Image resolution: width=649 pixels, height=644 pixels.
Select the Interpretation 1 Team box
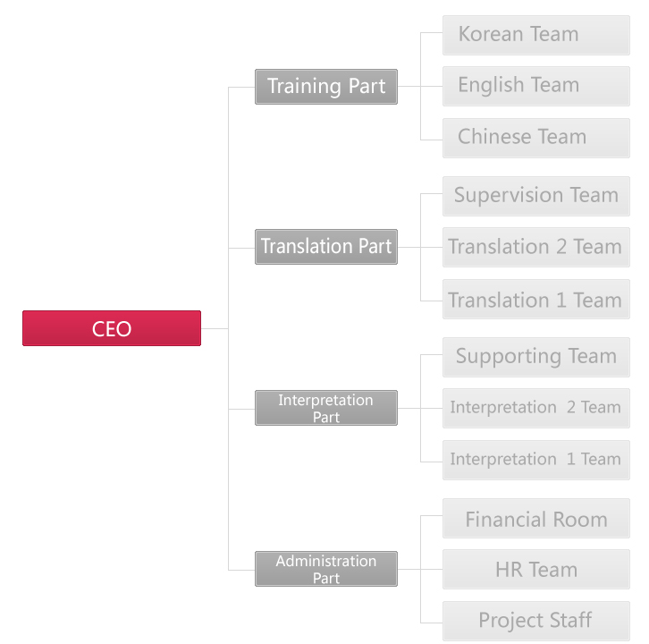pos(536,460)
